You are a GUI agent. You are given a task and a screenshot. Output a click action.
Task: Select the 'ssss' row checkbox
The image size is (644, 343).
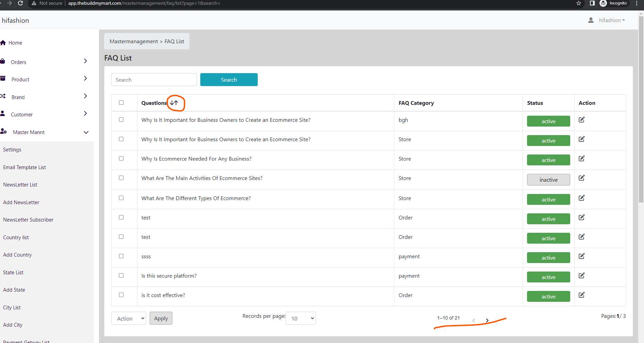click(x=121, y=256)
